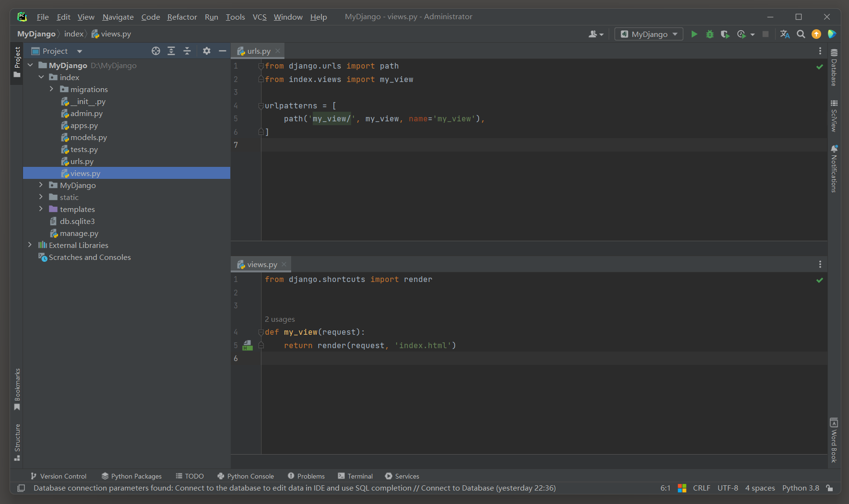Click the CRLF line separator indicator
The image size is (849, 504).
(701, 488)
